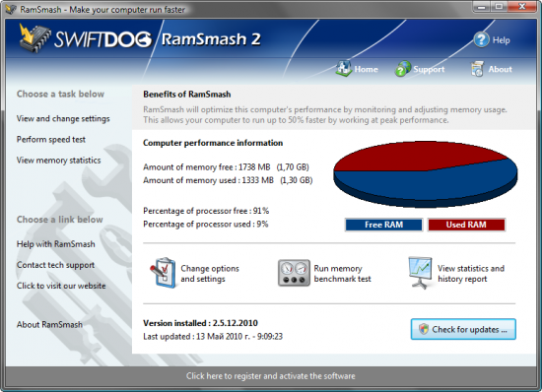Click the clipboard change options icon

pos(163,273)
